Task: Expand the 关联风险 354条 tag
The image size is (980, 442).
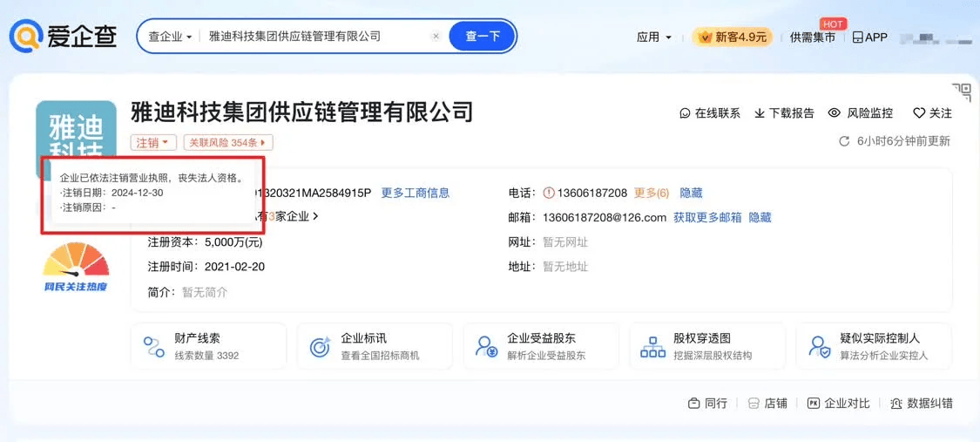Action: point(228,143)
